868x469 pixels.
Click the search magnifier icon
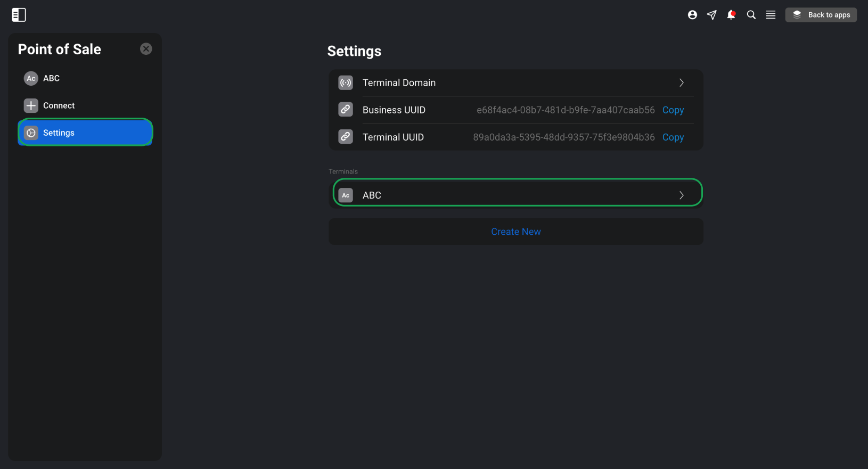[751, 15]
